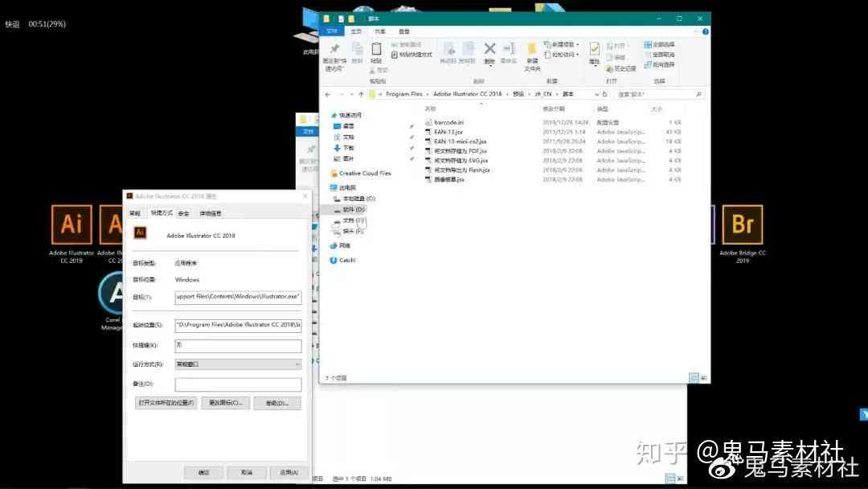
Task: Open the General tab in Properties dialog
Action: pos(135,213)
